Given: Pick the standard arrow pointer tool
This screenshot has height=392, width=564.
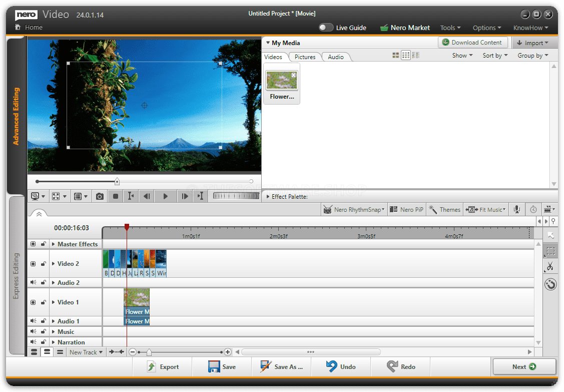Looking at the screenshot, I should point(550,235).
